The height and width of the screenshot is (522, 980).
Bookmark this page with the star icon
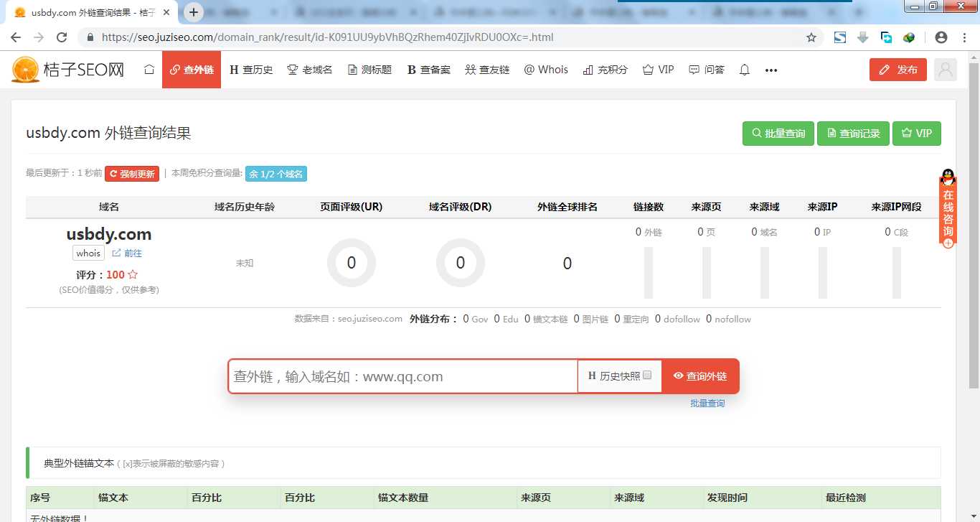click(811, 37)
